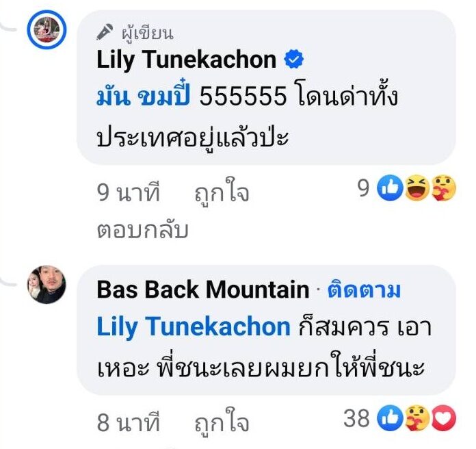This screenshot has height=449, width=476.
Task: Click heart love reaction on Bas's comment
Action: (x=443, y=418)
